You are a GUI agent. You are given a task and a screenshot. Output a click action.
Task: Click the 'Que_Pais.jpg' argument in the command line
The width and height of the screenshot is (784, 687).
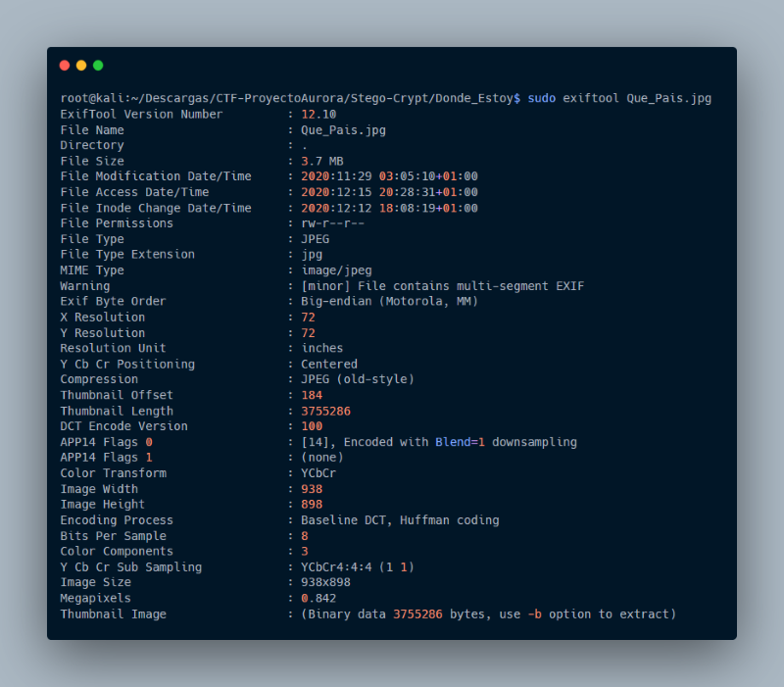669,98
